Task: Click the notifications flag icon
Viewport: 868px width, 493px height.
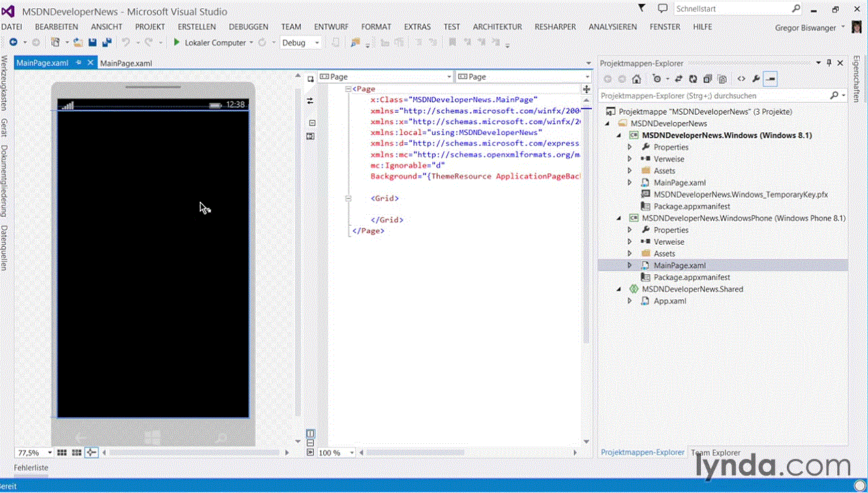Action: [x=642, y=8]
